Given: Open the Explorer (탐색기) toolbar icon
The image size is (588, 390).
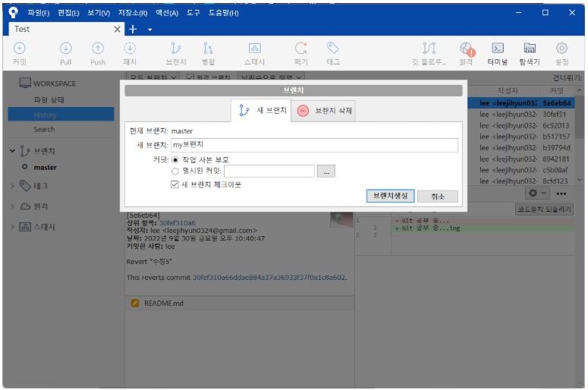Looking at the screenshot, I should click(530, 49).
